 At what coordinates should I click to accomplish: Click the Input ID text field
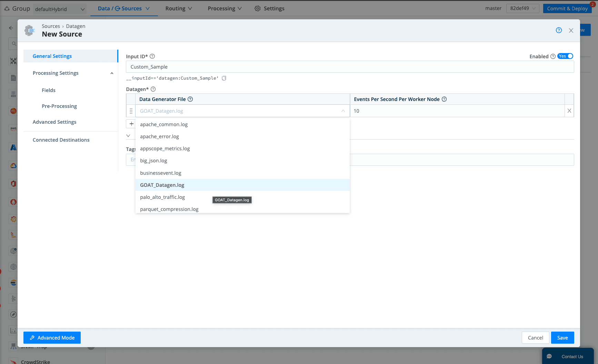(x=350, y=67)
